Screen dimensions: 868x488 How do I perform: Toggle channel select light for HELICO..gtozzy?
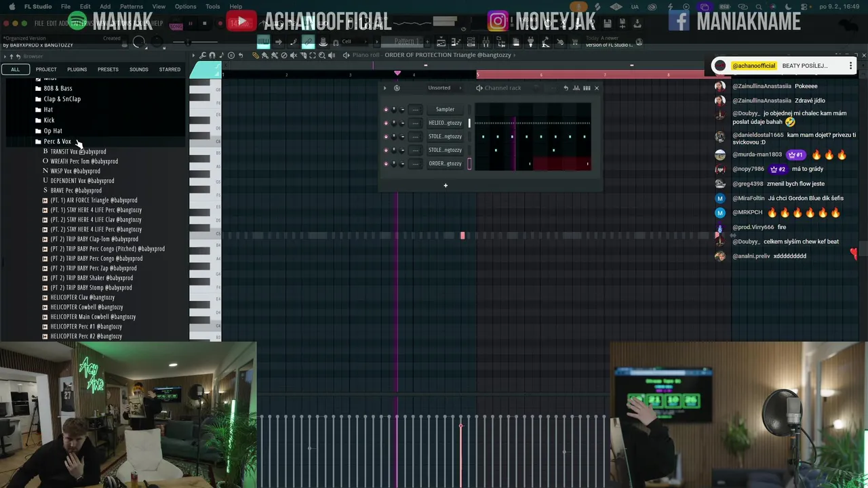(x=469, y=123)
